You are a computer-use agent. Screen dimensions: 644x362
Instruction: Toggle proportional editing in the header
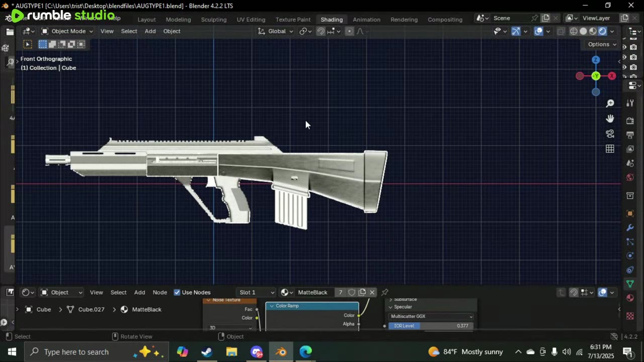point(349,31)
